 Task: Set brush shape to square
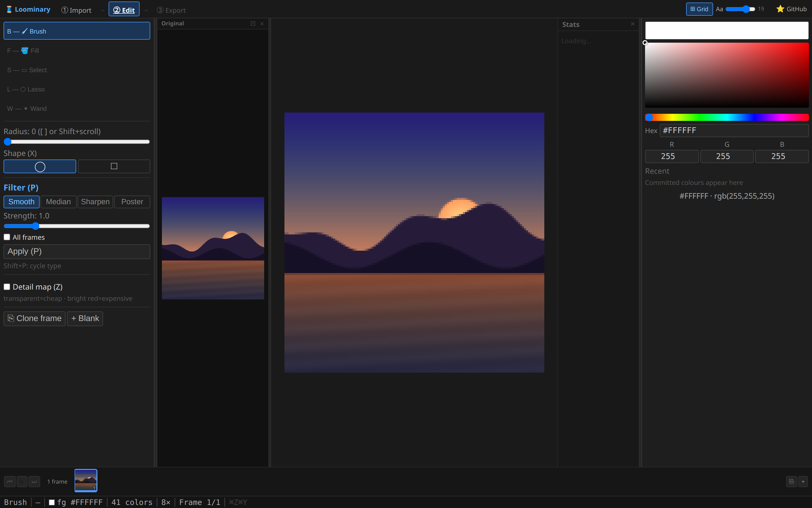tap(114, 166)
